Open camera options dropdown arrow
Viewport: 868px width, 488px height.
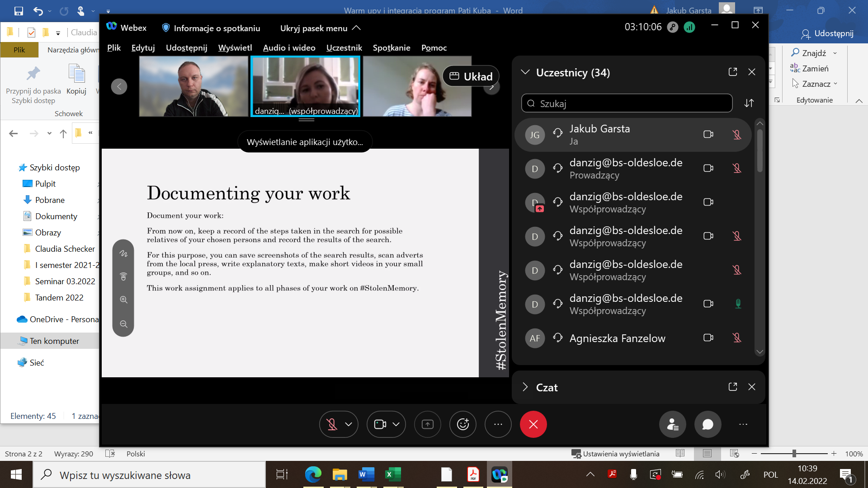pyautogui.click(x=396, y=424)
